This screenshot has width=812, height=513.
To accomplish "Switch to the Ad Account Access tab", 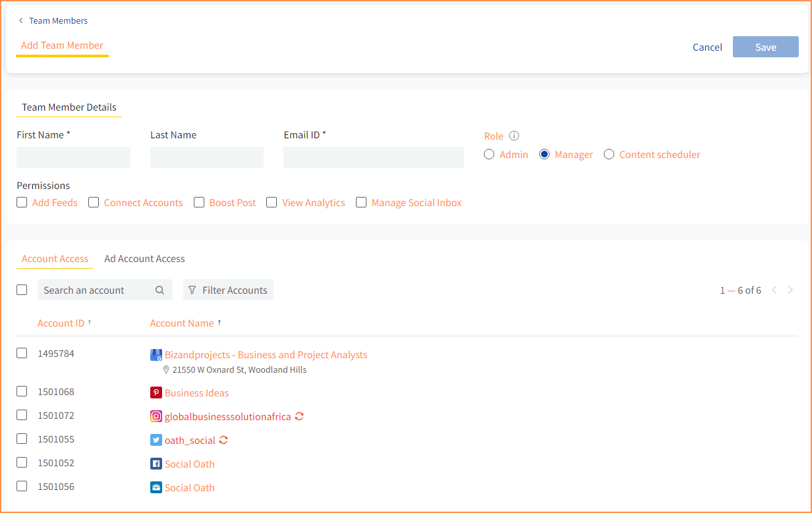I will [x=144, y=259].
